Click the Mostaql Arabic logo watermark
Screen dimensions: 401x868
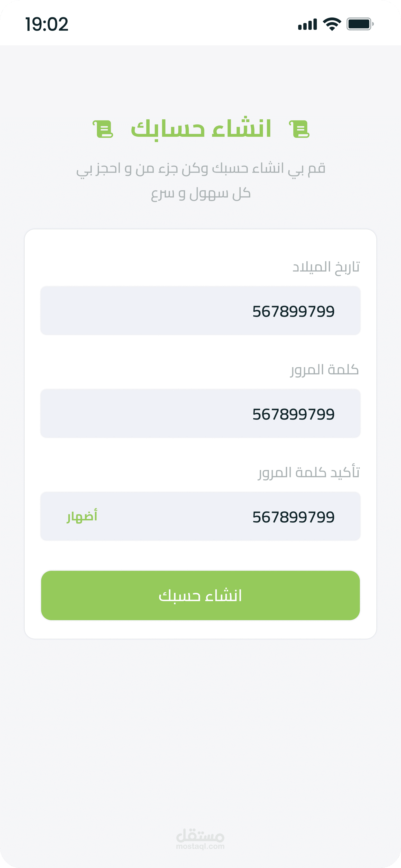tap(200, 835)
